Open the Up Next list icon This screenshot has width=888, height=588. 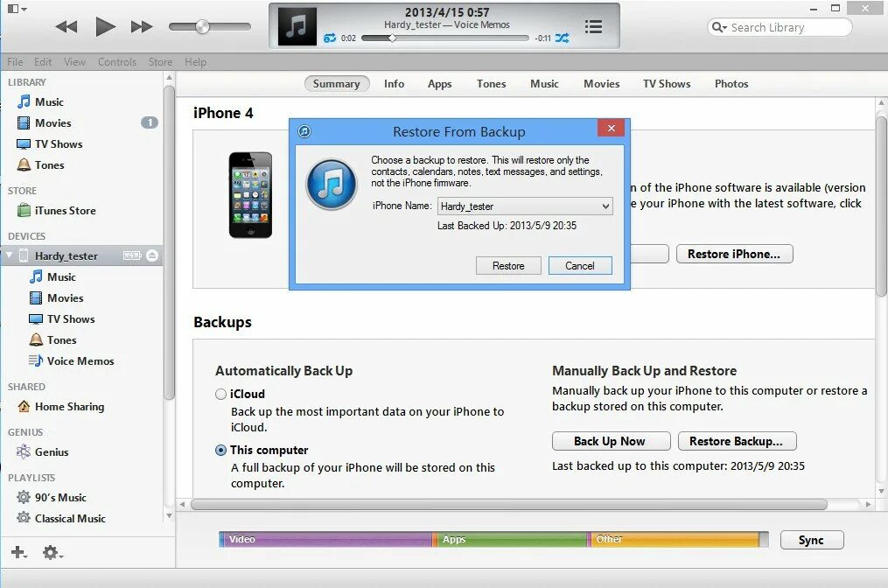click(593, 26)
